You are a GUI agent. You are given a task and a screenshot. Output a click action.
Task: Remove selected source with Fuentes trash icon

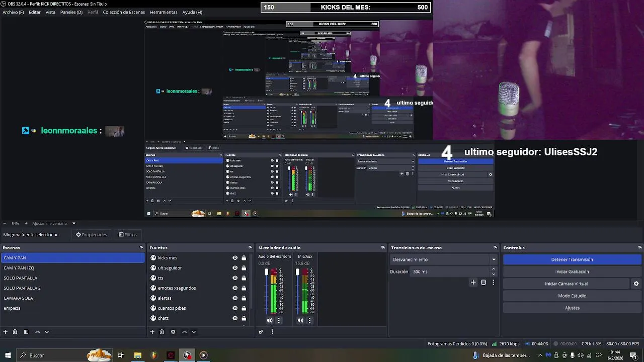point(162,332)
